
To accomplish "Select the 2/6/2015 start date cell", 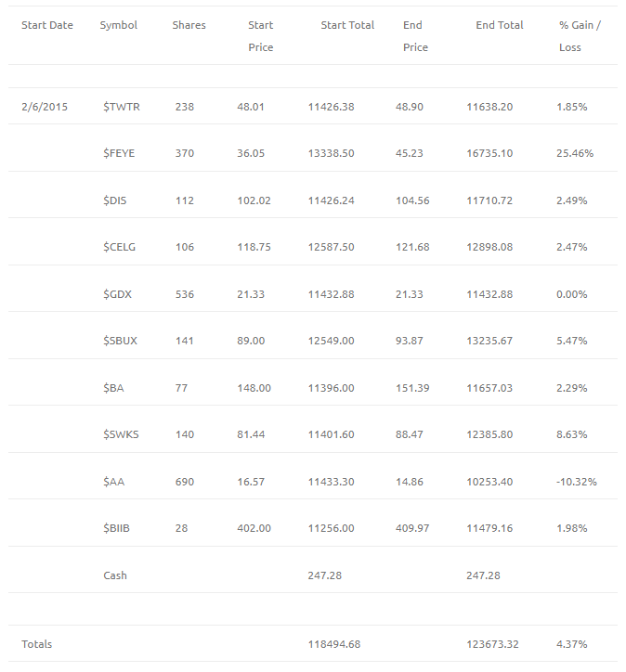I will [45, 107].
